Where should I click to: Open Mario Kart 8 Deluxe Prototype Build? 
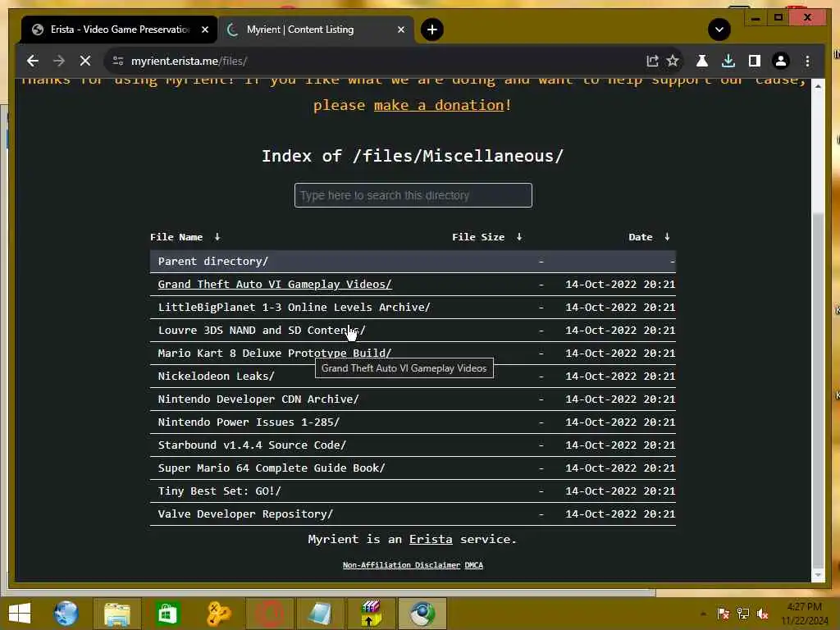click(275, 354)
